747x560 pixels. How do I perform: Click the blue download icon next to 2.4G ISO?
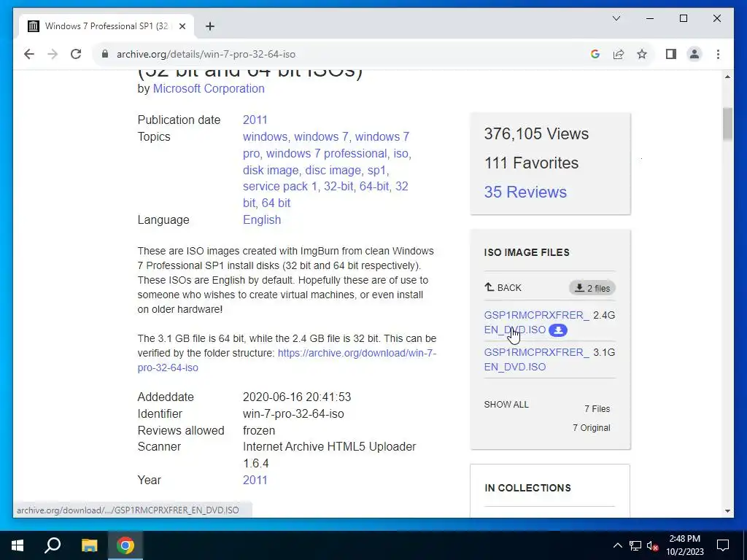(x=557, y=330)
